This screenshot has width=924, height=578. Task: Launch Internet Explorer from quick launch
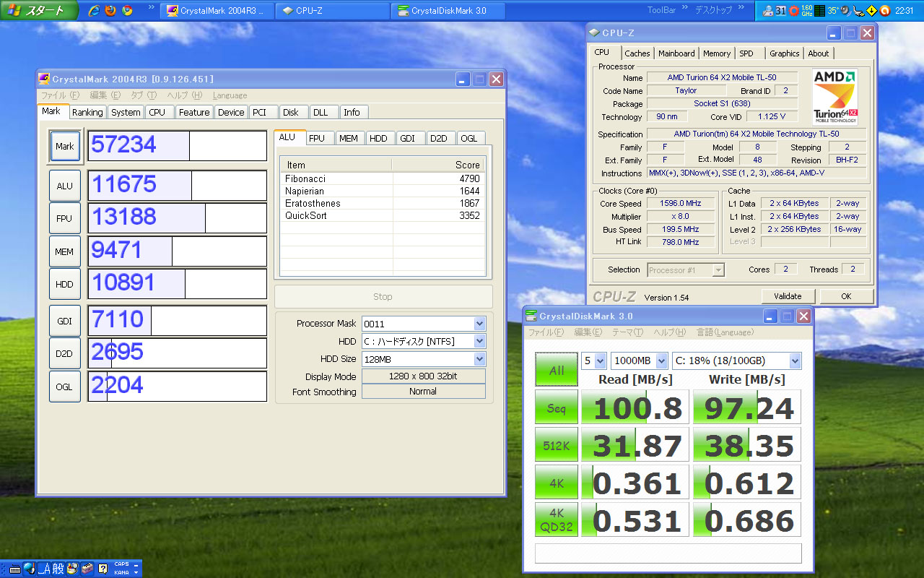click(94, 10)
